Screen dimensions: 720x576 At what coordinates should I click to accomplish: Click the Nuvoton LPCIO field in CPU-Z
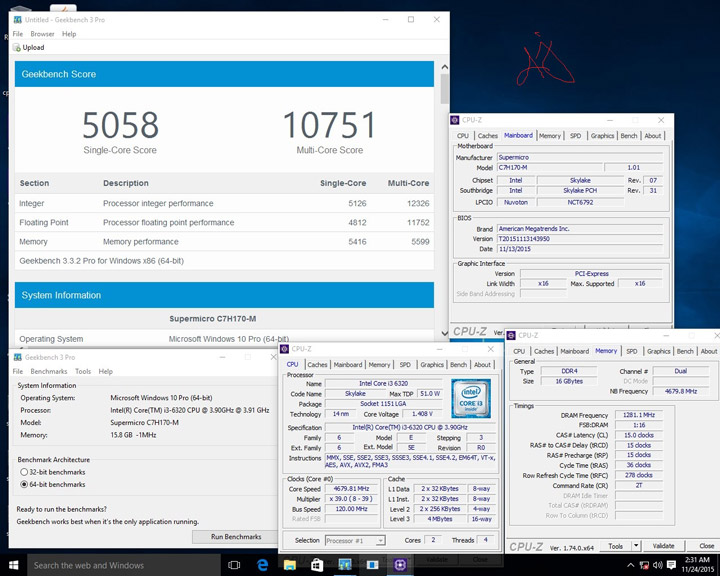pos(516,202)
